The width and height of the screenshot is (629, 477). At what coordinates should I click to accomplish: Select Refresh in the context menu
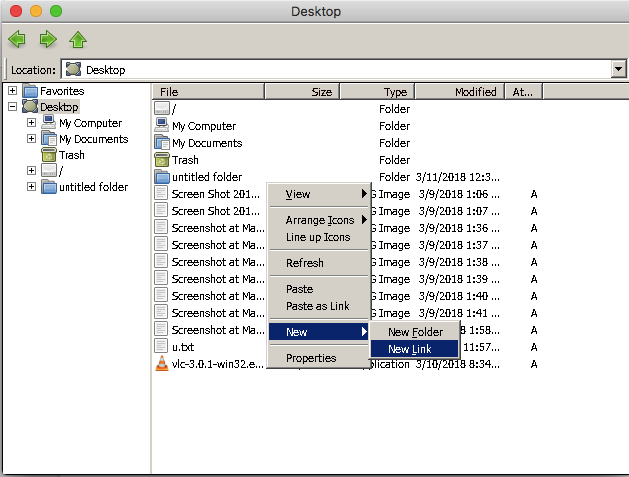point(305,263)
